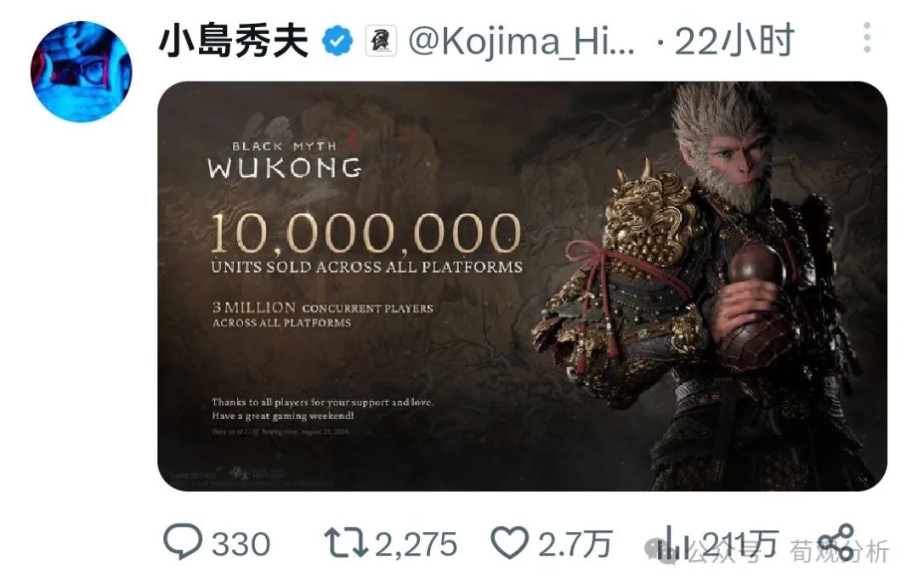Open the Black Myth Wukong image
Image resolution: width=918 pixels, height=588 pixels.
coord(522,286)
